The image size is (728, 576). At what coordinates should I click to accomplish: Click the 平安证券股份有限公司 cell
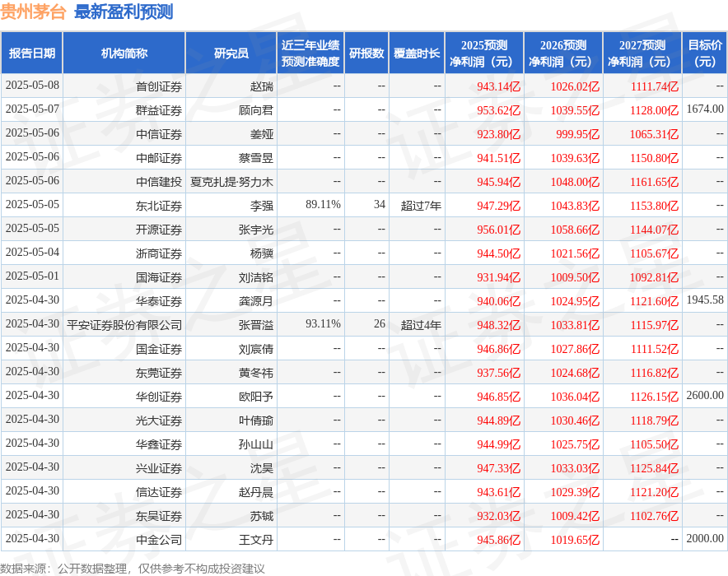point(124,325)
